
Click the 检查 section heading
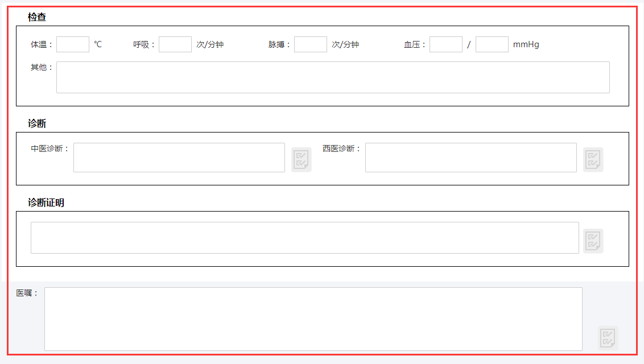coord(37,17)
